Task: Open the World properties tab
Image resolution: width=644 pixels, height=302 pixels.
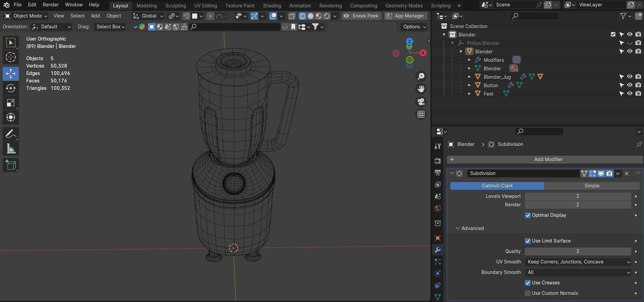Action: click(438, 208)
